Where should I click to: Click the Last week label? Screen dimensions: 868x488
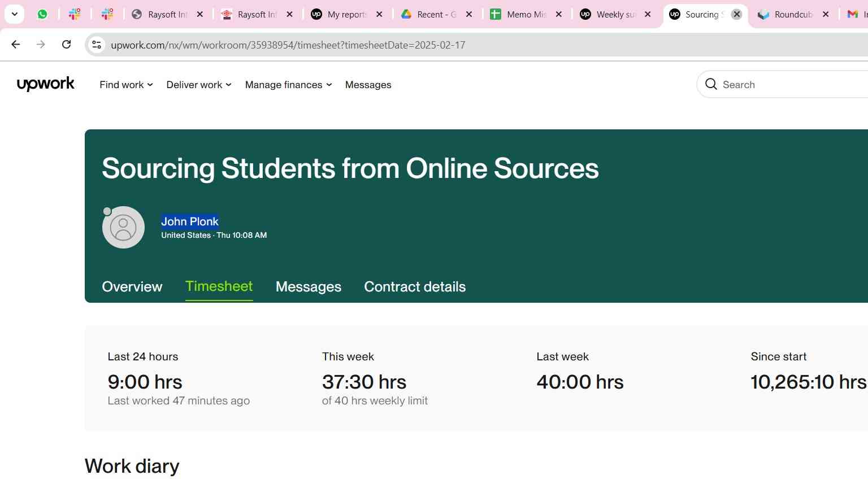point(563,356)
